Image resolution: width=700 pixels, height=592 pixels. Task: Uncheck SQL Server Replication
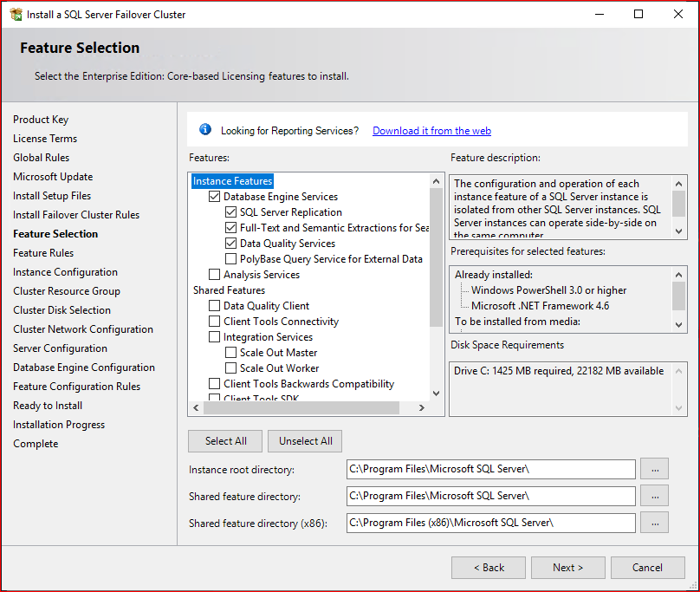point(230,212)
